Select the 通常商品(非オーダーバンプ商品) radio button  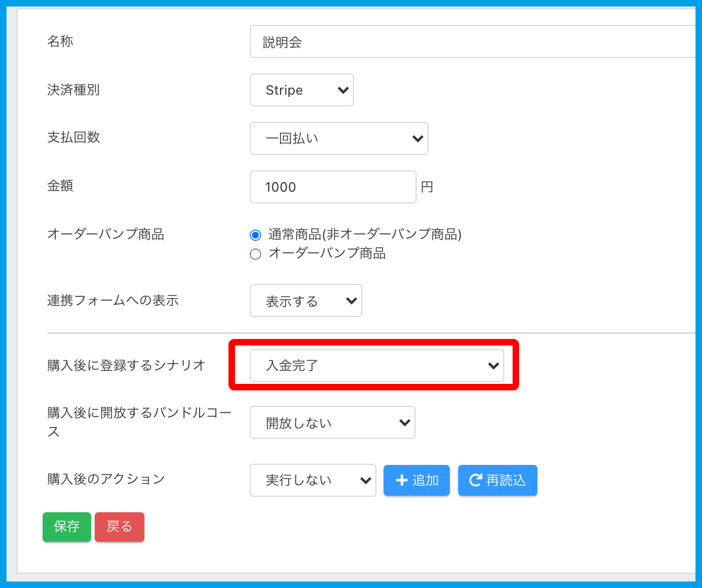tap(256, 235)
